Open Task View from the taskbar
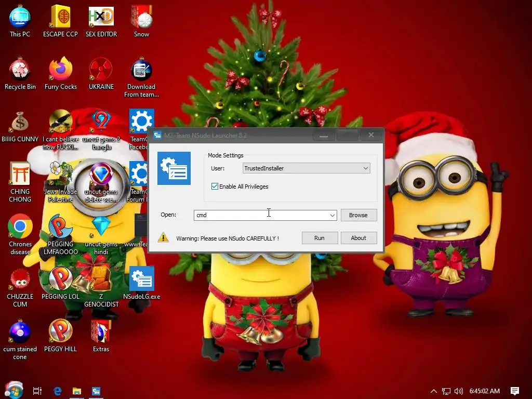This screenshot has height=399, width=532. [x=37, y=391]
